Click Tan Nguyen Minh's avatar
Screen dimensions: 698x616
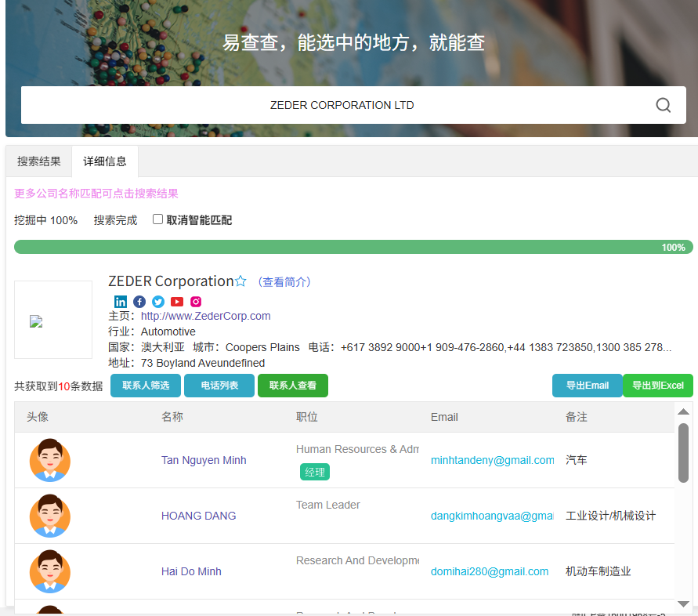(50, 460)
